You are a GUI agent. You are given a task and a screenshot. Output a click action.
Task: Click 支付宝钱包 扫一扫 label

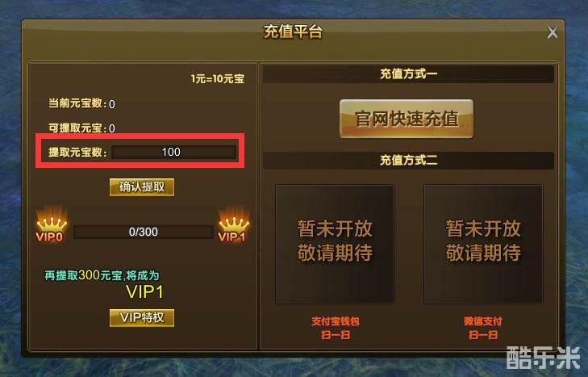[336, 328]
